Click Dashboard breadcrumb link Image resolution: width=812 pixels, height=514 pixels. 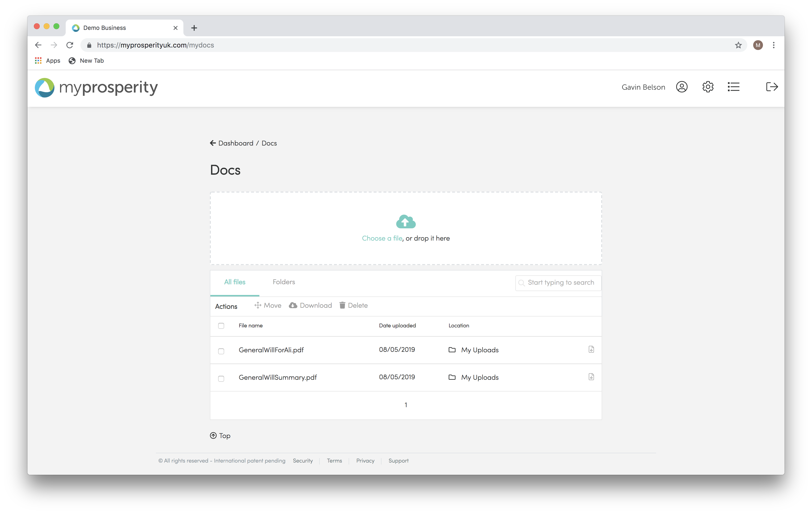(x=236, y=143)
